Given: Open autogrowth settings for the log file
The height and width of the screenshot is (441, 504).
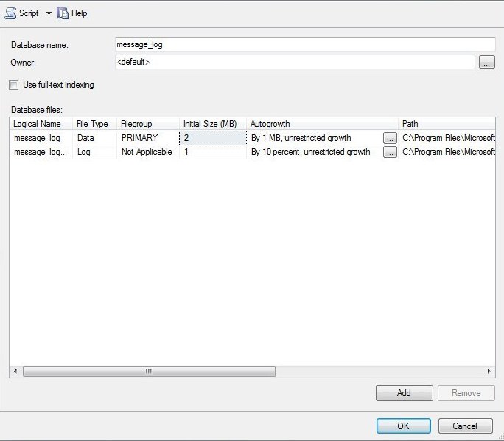Looking at the screenshot, I should 390,153.
